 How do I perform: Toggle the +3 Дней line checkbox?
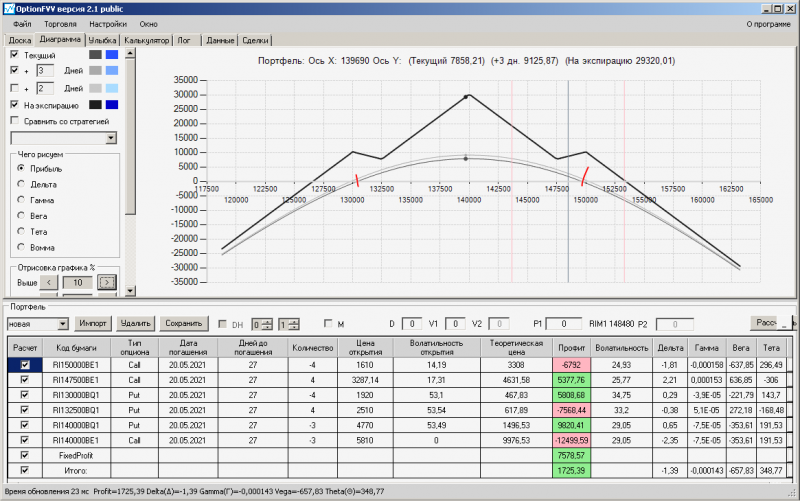point(14,70)
